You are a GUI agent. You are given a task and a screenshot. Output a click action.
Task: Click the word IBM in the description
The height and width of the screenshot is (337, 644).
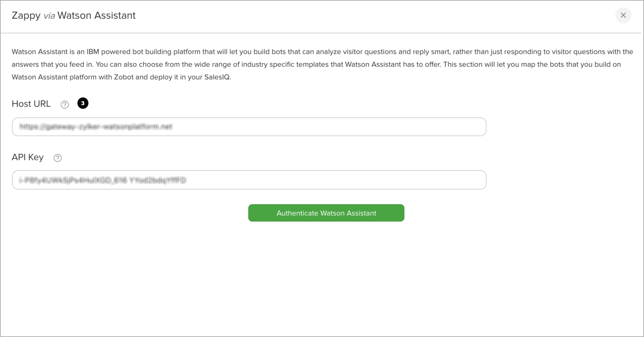93,52
